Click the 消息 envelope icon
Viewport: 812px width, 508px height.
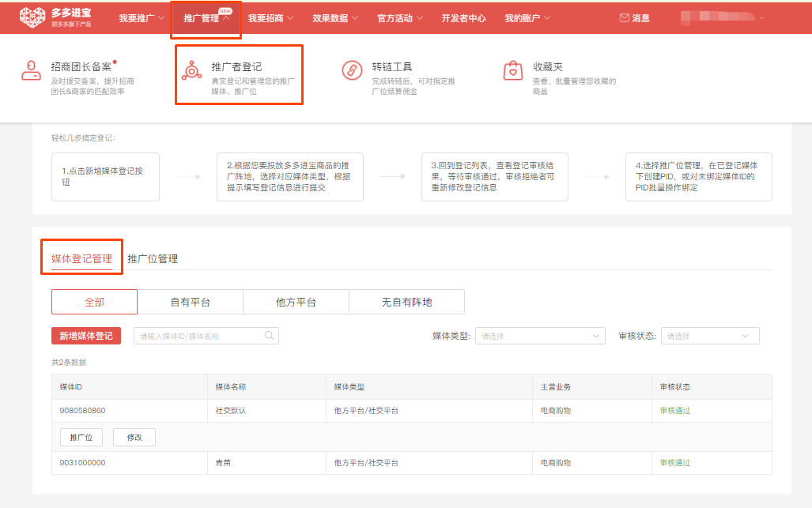625,18
